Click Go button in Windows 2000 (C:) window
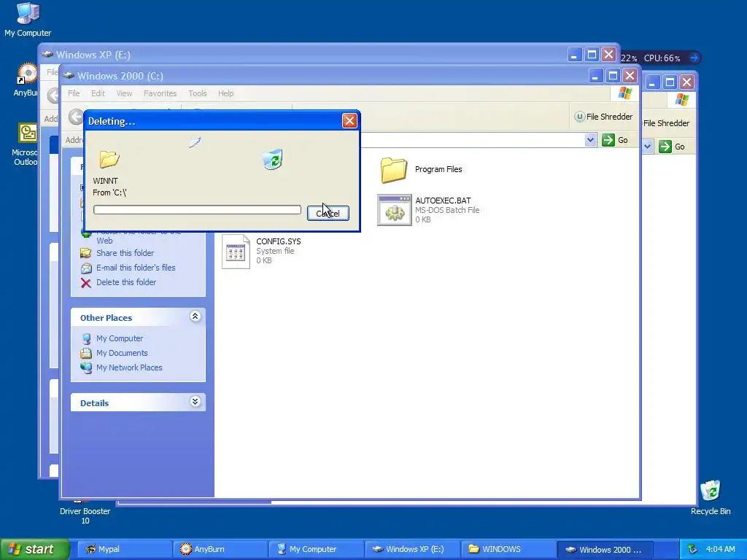The height and width of the screenshot is (560, 747). coord(616,140)
